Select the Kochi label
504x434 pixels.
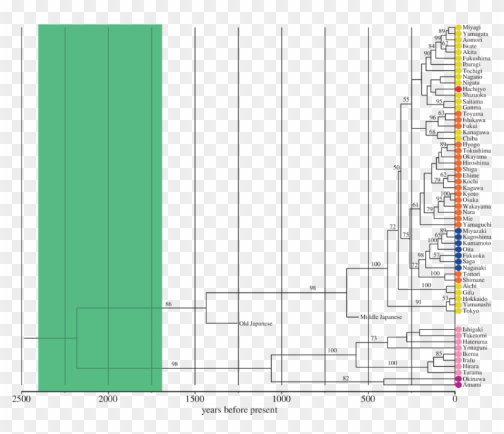point(470,182)
